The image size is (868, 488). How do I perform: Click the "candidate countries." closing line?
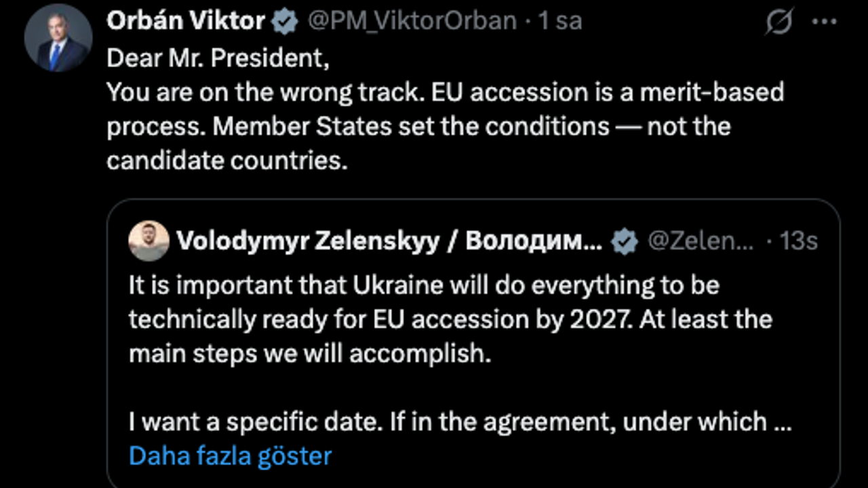pos(226,161)
